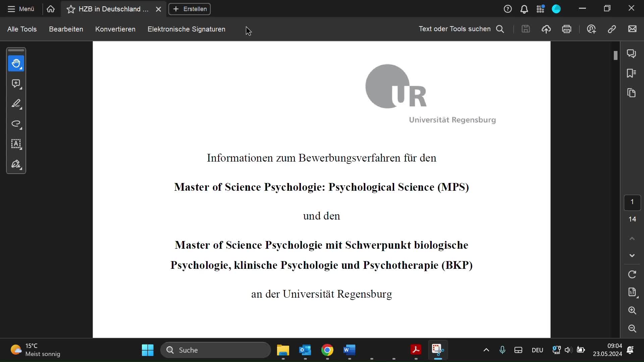The height and width of the screenshot is (362, 644).
Task: Close the HZB in Deutschland tab
Action: pyautogui.click(x=159, y=9)
